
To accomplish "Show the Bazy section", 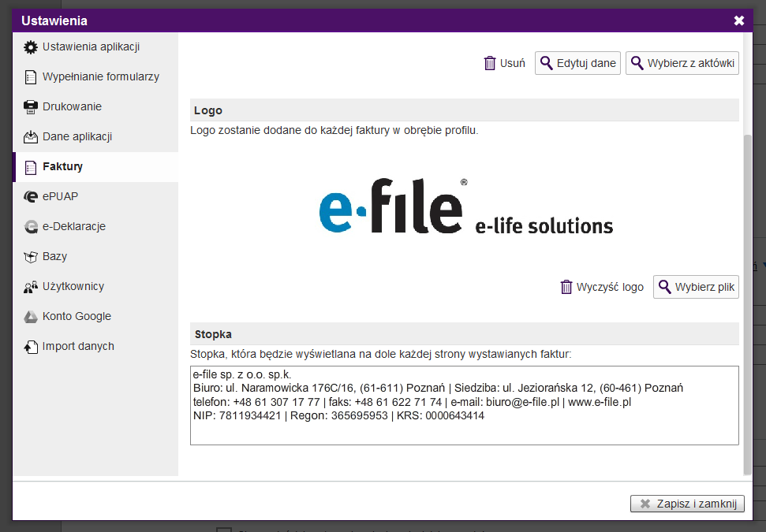I will (95, 256).
